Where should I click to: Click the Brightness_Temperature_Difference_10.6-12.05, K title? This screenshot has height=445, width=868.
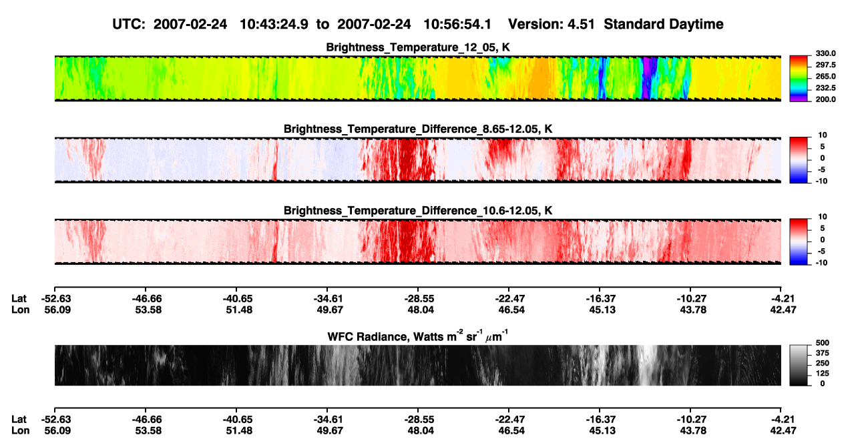click(x=418, y=211)
